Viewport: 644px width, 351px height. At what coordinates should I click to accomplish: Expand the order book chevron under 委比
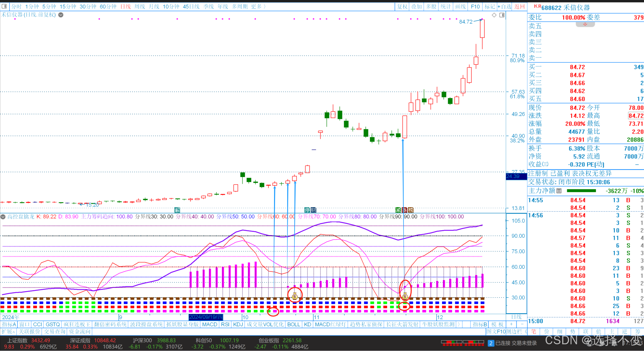tap(585, 24)
